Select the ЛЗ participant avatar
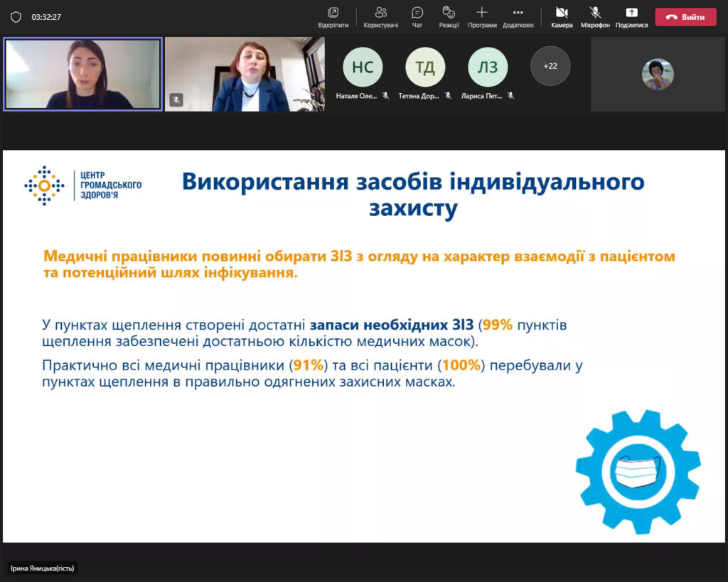The height and width of the screenshot is (582, 728). pyautogui.click(x=488, y=68)
